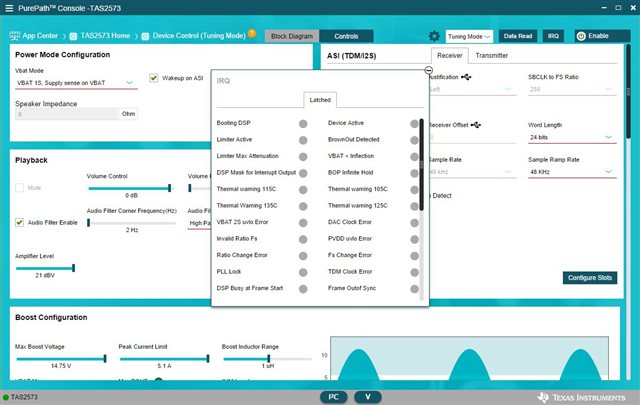Viewport: 640px width, 405px height.
Task: Click the Audio Filter Corner Frequency slider
Action: [x=132, y=223]
